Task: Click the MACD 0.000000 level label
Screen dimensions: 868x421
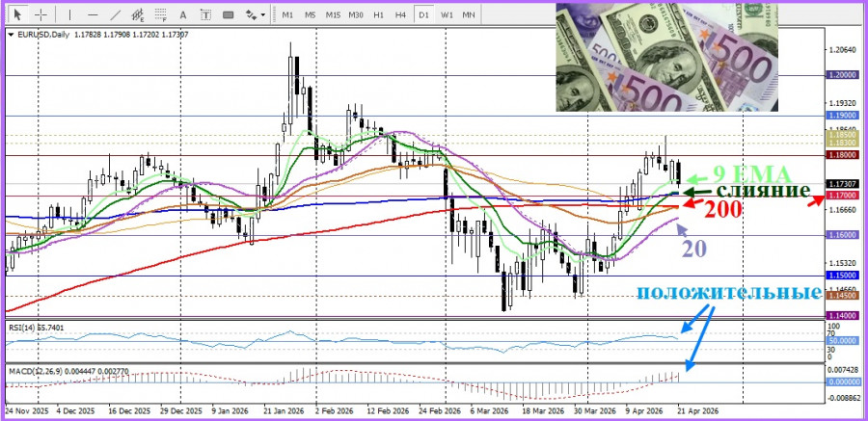Action: tap(843, 382)
